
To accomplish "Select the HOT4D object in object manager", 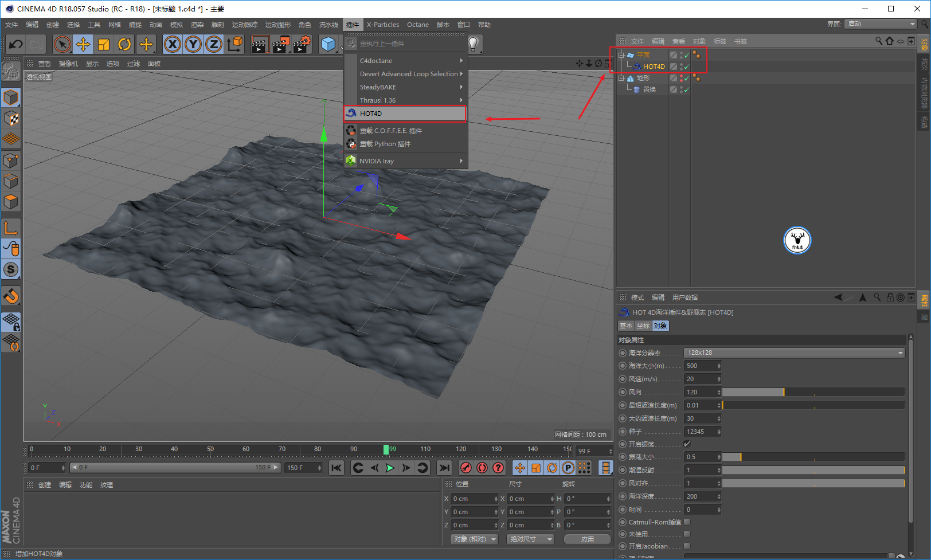I will pos(654,66).
